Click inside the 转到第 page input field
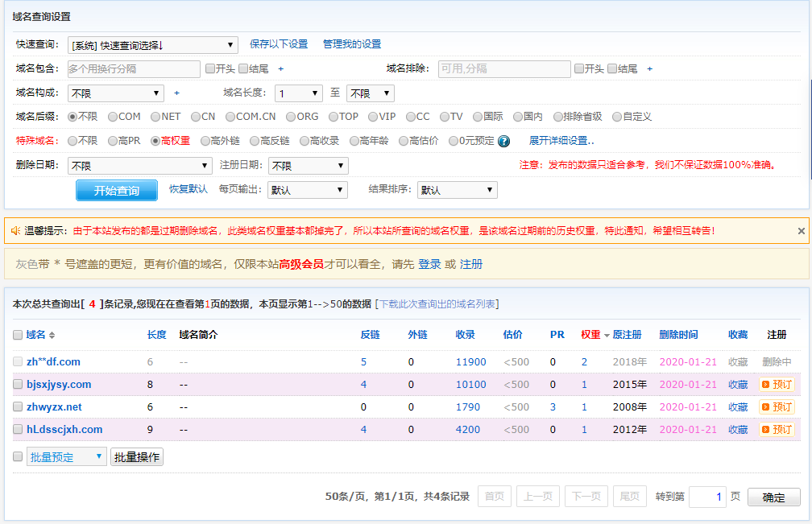812x524 pixels. (707, 497)
